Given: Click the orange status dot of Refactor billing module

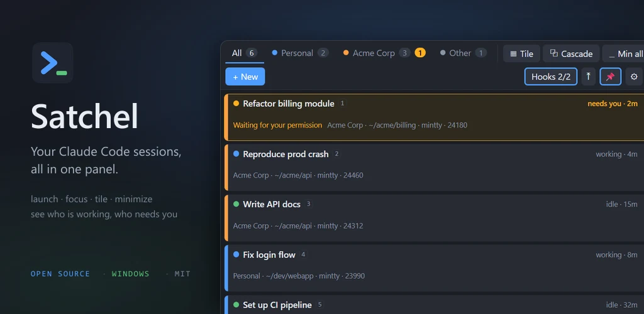Looking at the screenshot, I should coord(236,103).
